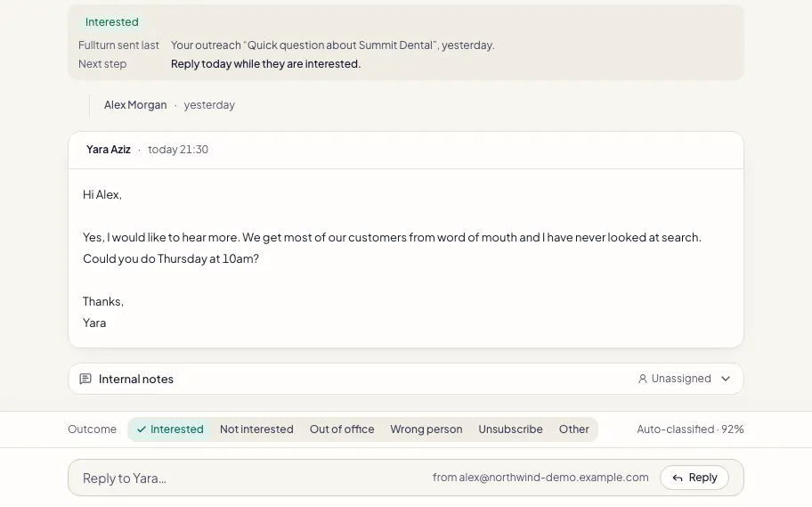Set outcome to Wrong person

(426, 429)
